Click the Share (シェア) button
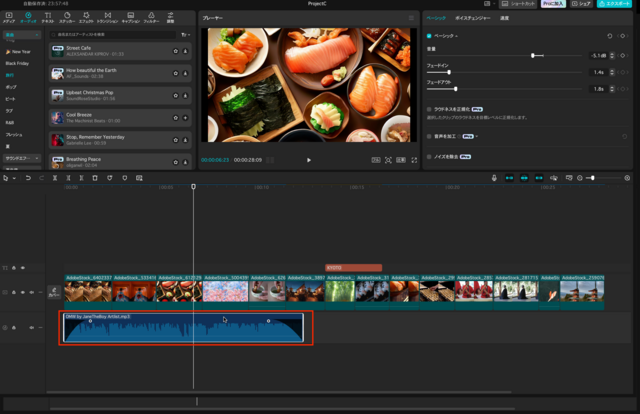The width and height of the screenshot is (640, 414). [x=582, y=4]
